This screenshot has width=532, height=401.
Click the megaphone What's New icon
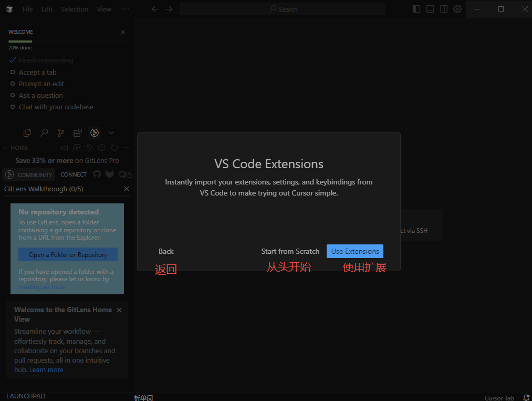pyautogui.click(x=64, y=148)
